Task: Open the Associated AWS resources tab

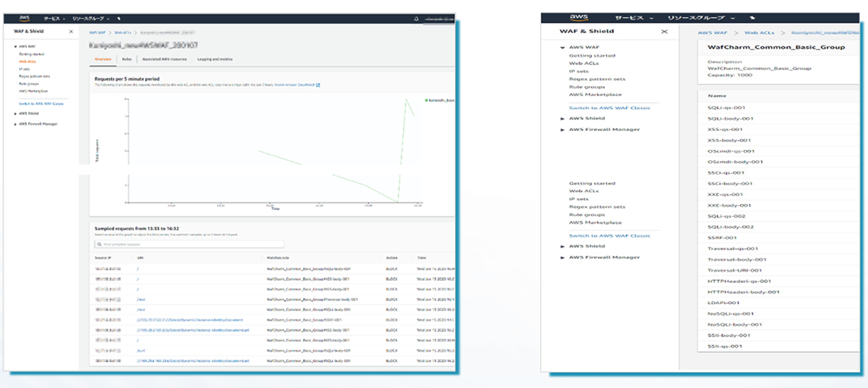Action: [164, 59]
